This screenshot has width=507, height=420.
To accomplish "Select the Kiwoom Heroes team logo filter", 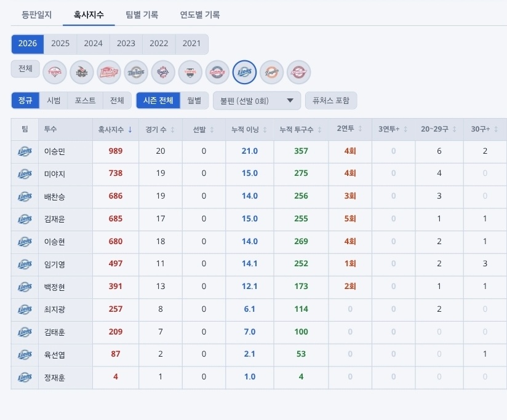I will click(x=299, y=72).
